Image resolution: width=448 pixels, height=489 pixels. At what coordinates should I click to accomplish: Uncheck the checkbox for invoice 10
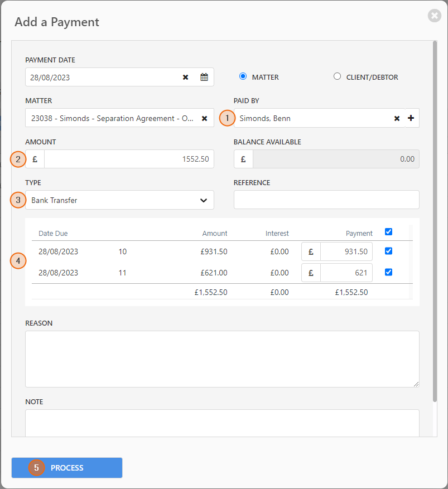pos(388,251)
